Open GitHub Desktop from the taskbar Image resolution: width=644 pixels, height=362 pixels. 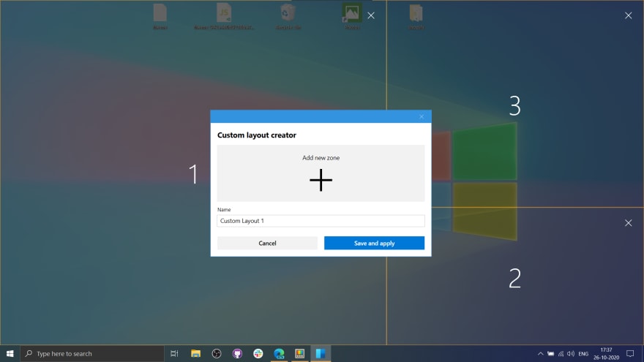(237, 353)
